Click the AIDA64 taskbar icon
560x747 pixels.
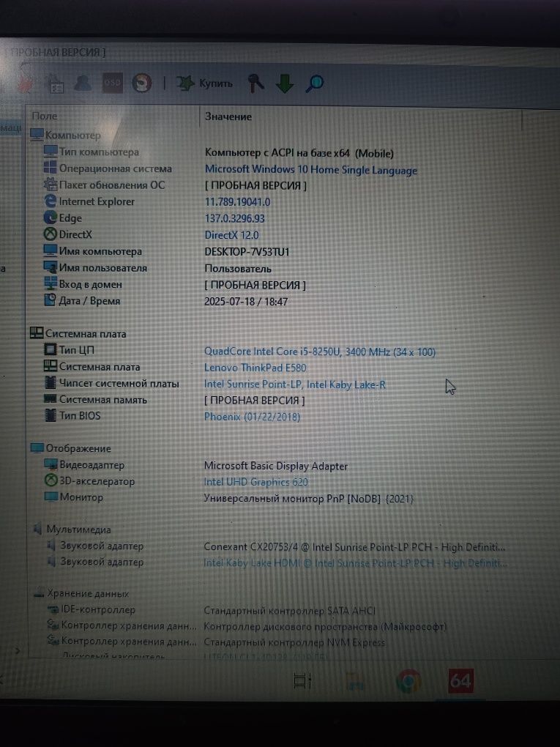point(460,680)
